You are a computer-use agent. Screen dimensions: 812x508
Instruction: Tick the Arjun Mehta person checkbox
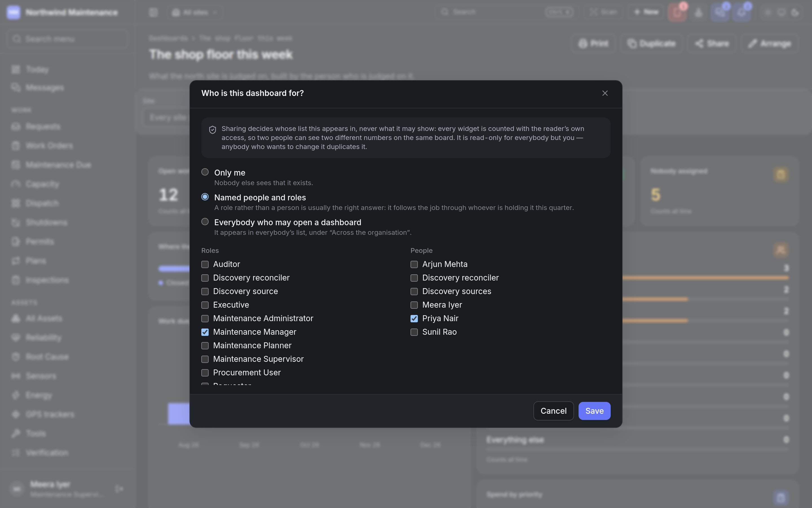coord(414,264)
